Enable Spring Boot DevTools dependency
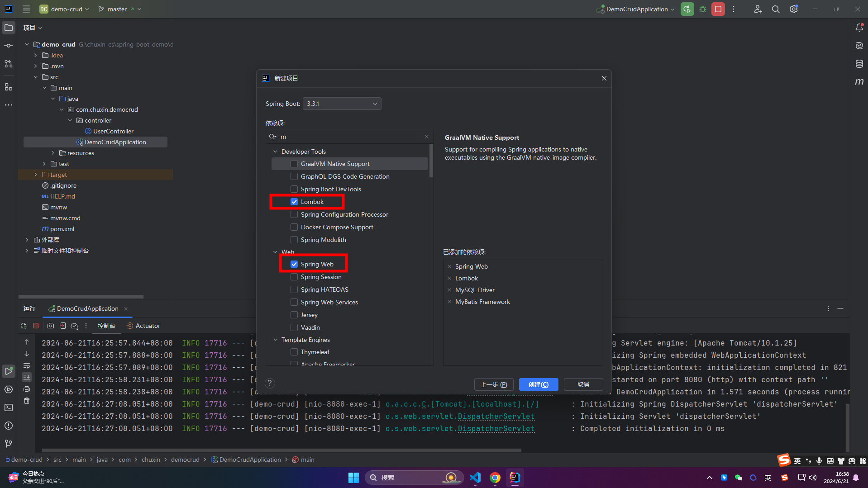Screen dimensions: 868x488 coord(294,189)
